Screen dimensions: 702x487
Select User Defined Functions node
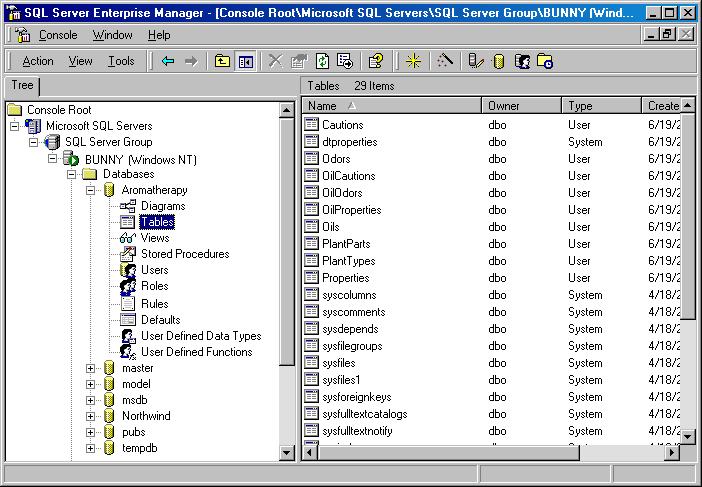(197, 352)
